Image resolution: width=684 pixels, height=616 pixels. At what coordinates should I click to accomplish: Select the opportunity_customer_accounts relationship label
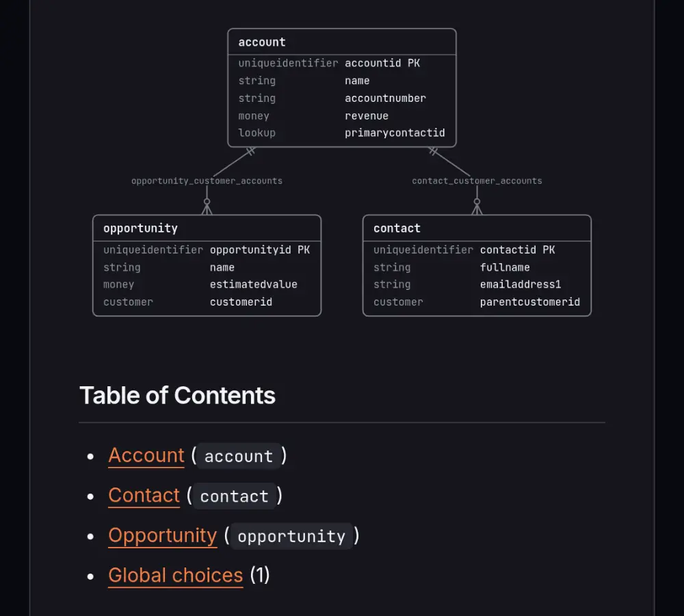[x=207, y=181]
